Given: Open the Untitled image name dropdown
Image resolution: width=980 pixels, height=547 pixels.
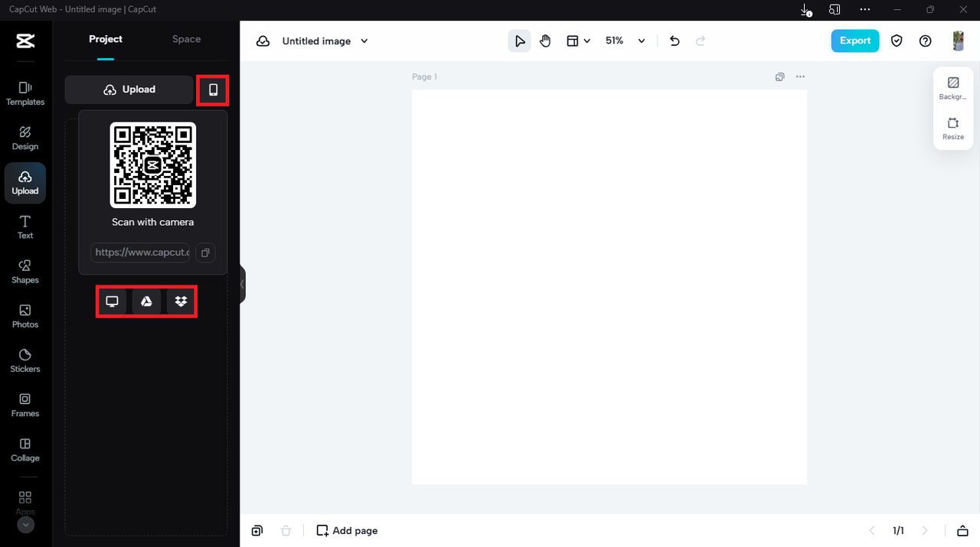Looking at the screenshot, I should (325, 41).
